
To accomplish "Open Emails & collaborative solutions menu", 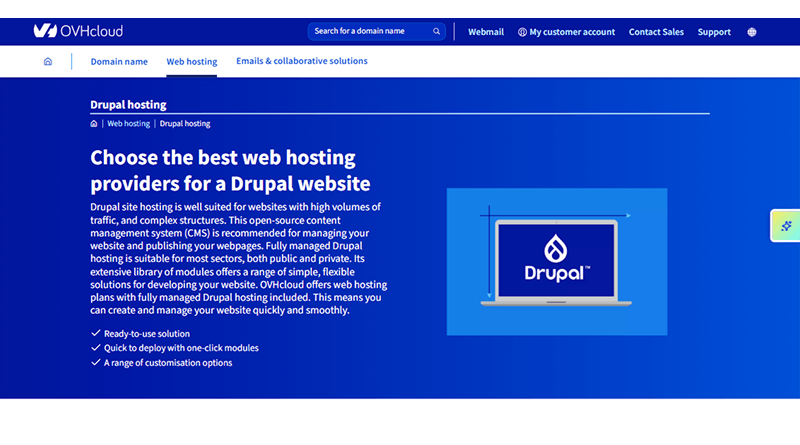I will tap(302, 61).
